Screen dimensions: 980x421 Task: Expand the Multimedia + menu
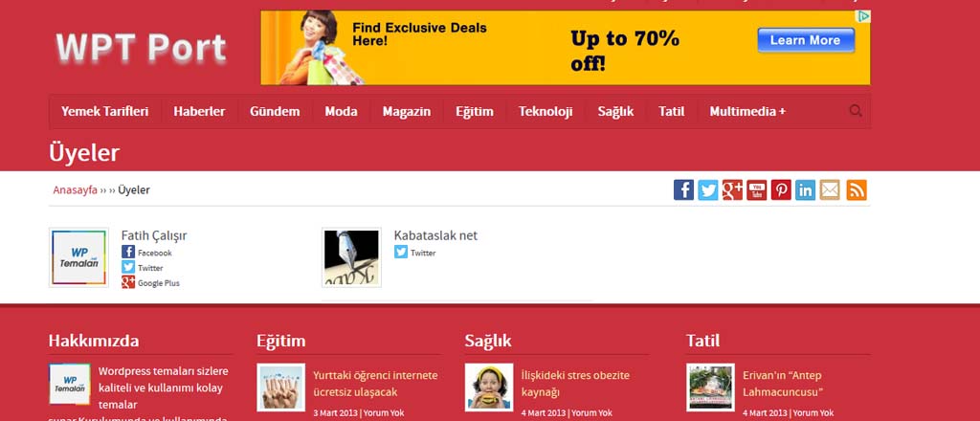point(747,112)
